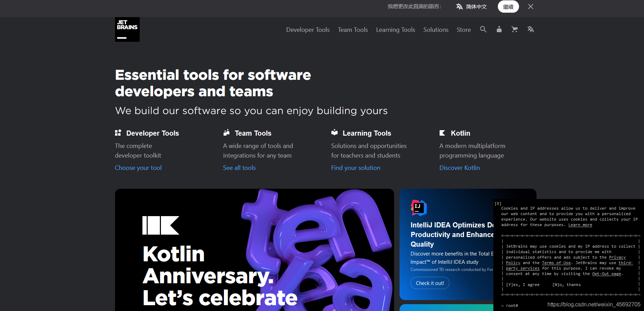
Task: Click the 'We build our software' tagline
Action: tap(251, 111)
